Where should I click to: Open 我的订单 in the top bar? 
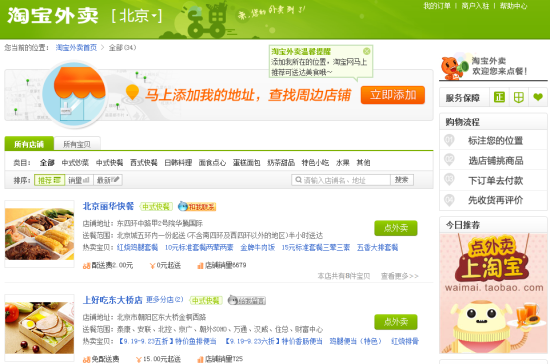pyautogui.click(x=436, y=6)
